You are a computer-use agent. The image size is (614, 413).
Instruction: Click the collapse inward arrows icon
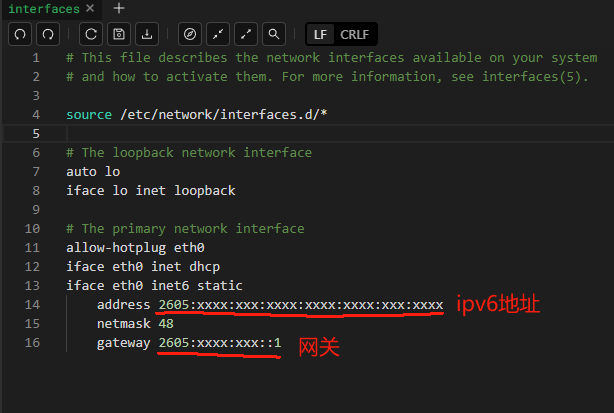[220, 34]
